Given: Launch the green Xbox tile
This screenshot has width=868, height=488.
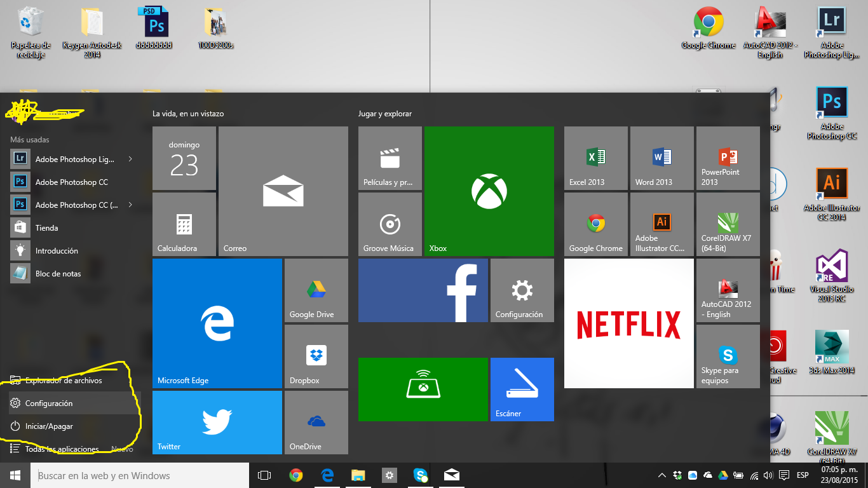Looking at the screenshot, I should coord(489,191).
